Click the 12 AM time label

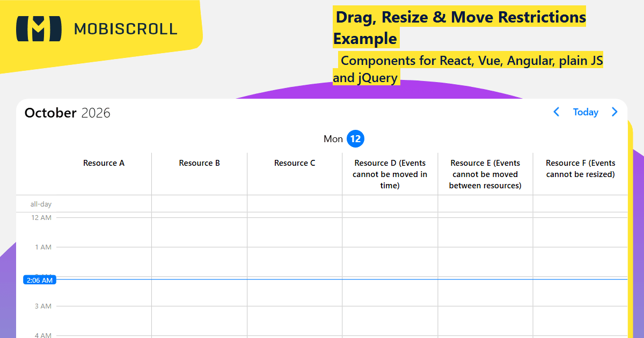tap(41, 217)
